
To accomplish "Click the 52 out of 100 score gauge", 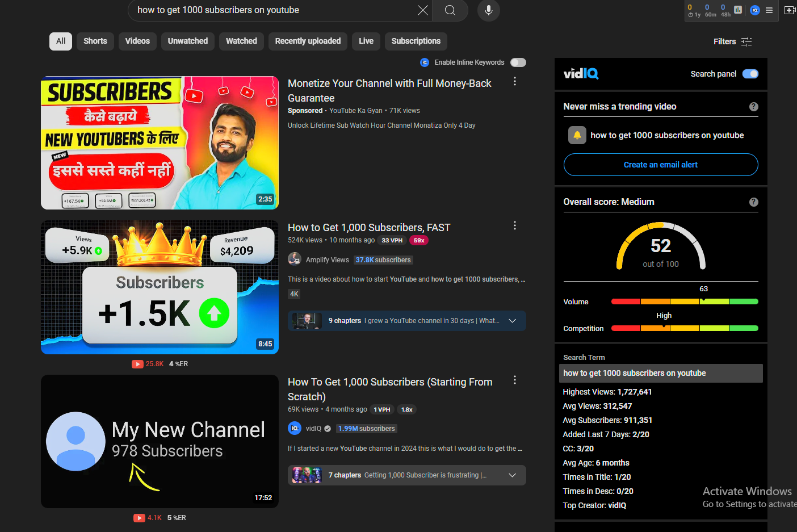I will [661, 247].
